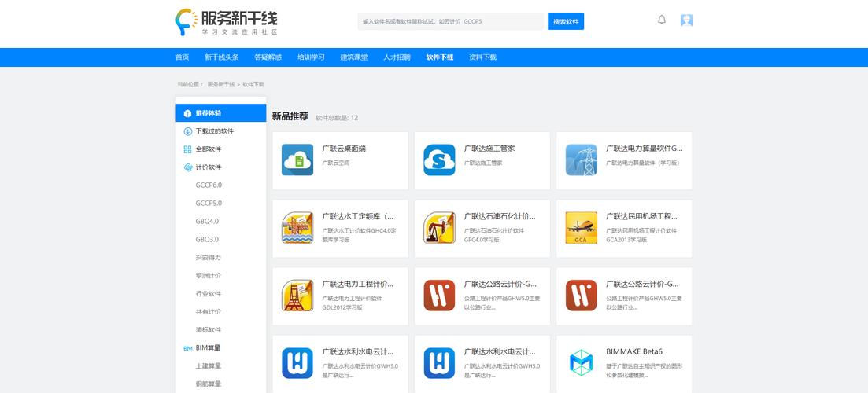Open the notification bell icon
The width and height of the screenshot is (868, 393).
click(662, 20)
